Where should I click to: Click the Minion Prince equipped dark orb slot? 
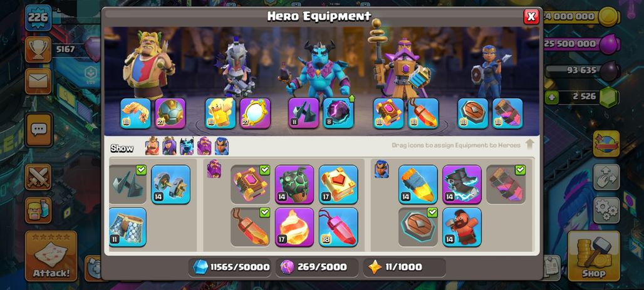click(x=338, y=113)
